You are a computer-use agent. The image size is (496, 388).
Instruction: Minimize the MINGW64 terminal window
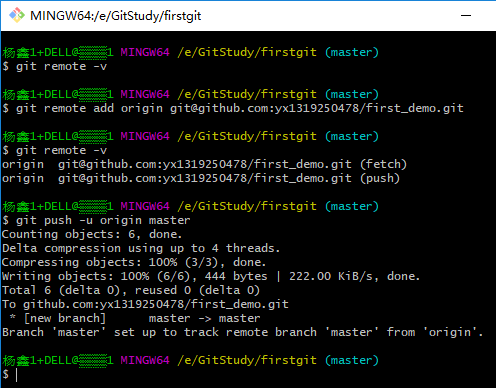tap(466, 15)
